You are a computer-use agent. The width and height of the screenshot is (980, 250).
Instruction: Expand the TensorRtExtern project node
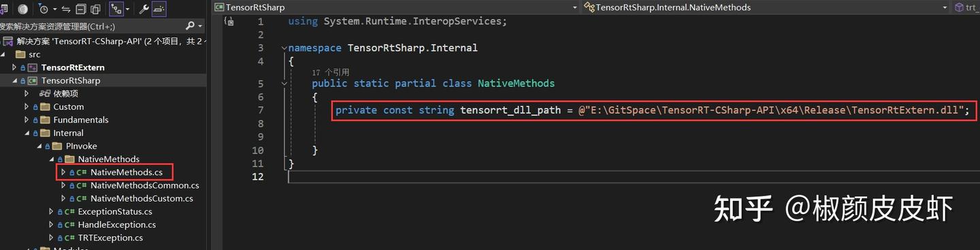click(14, 67)
